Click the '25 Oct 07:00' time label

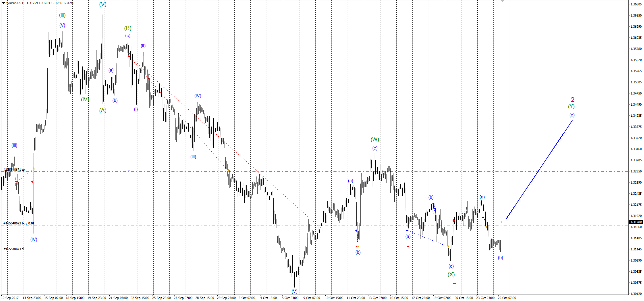[x=507, y=298]
